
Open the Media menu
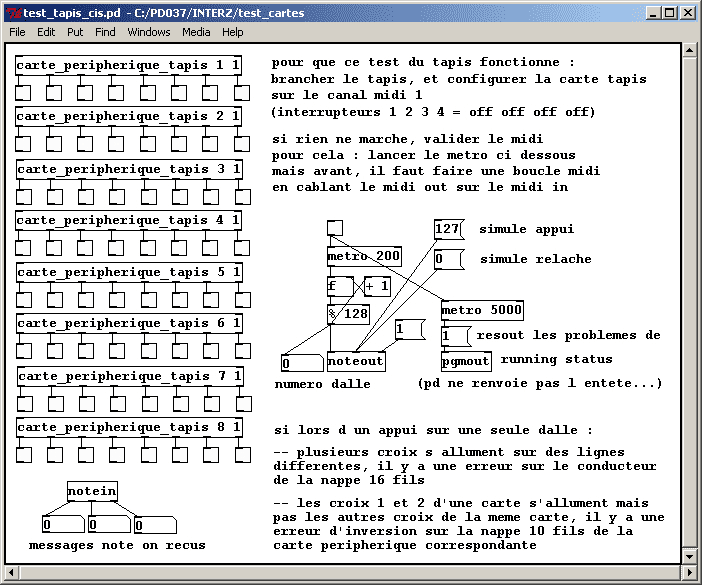coord(196,32)
